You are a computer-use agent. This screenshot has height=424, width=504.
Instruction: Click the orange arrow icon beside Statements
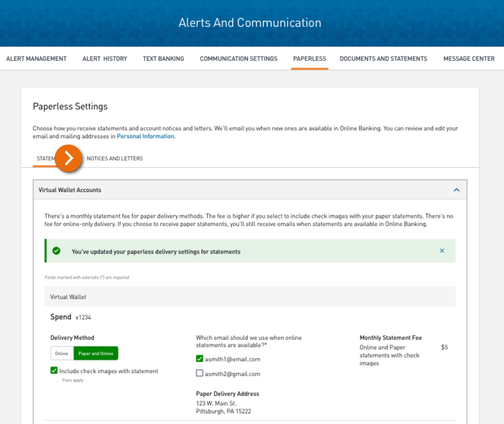pyautogui.click(x=69, y=158)
